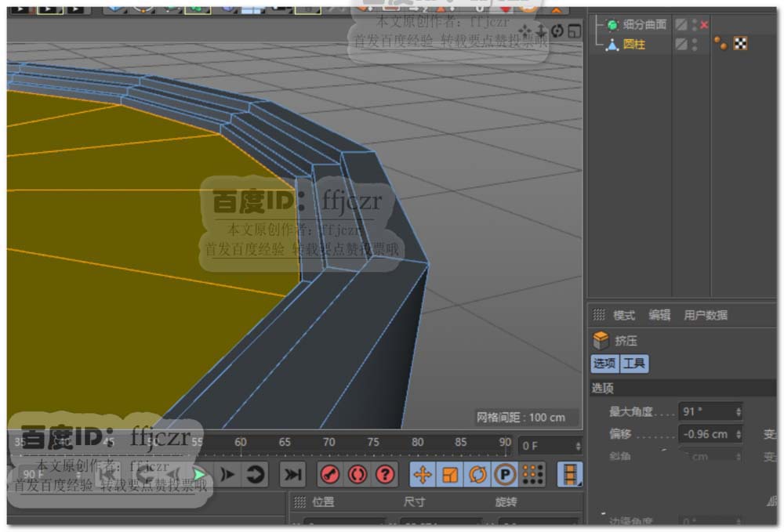Toggle visibility dots for 圆柱 object

pos(695,45)
